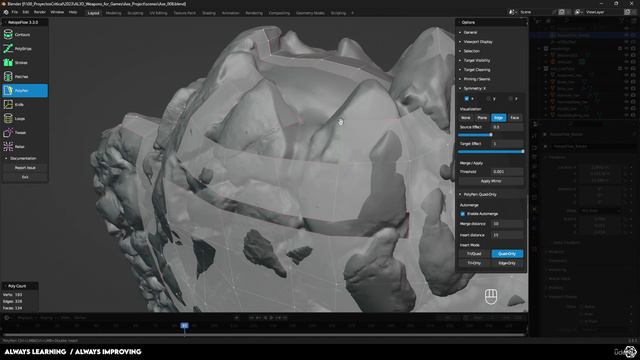The image size is (640, 360).
Task: Click the mouse indicator icon in viewport
Action: click(491, 296)
